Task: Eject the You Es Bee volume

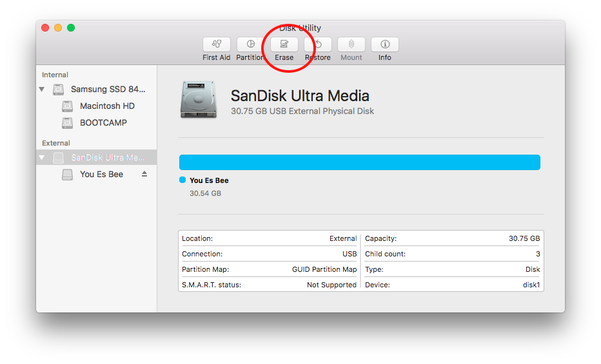Action: [x=144, y=174]
